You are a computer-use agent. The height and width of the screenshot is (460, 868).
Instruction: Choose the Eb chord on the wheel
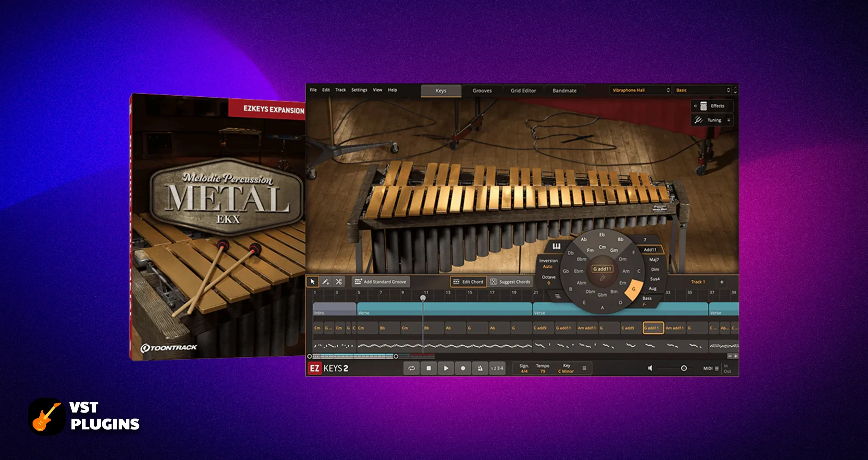click(x=602, y=234)
